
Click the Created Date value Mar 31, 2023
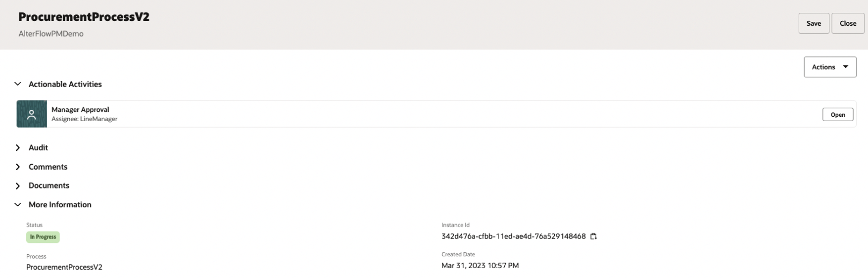tap(480, 266)
